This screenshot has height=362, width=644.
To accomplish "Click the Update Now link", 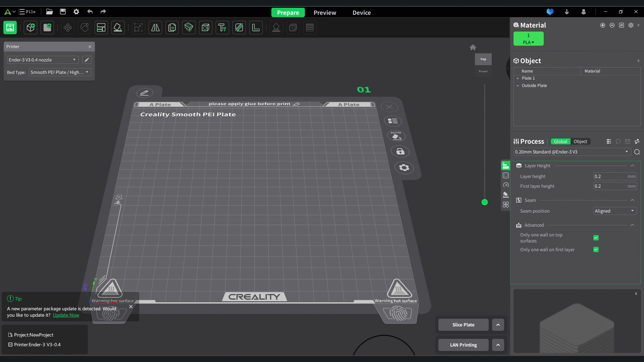I will coord(66,315).
